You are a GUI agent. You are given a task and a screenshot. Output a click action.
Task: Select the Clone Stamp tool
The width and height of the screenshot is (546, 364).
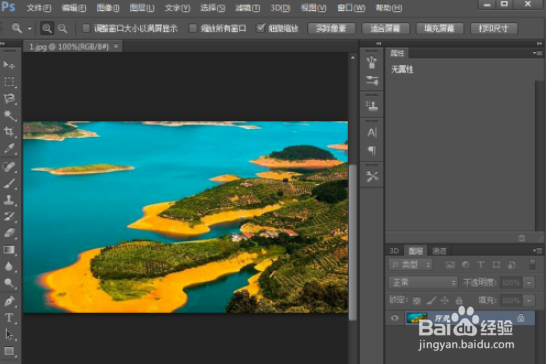[x=9, y=200]
